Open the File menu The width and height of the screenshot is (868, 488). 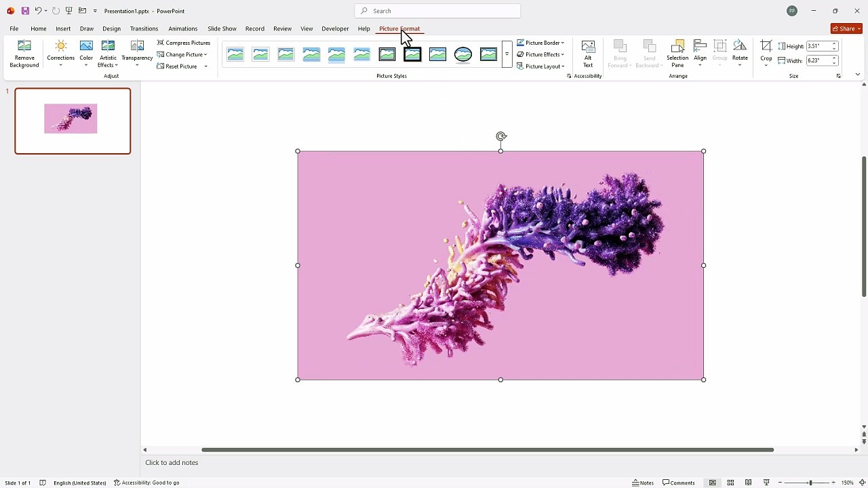[14, 28]
